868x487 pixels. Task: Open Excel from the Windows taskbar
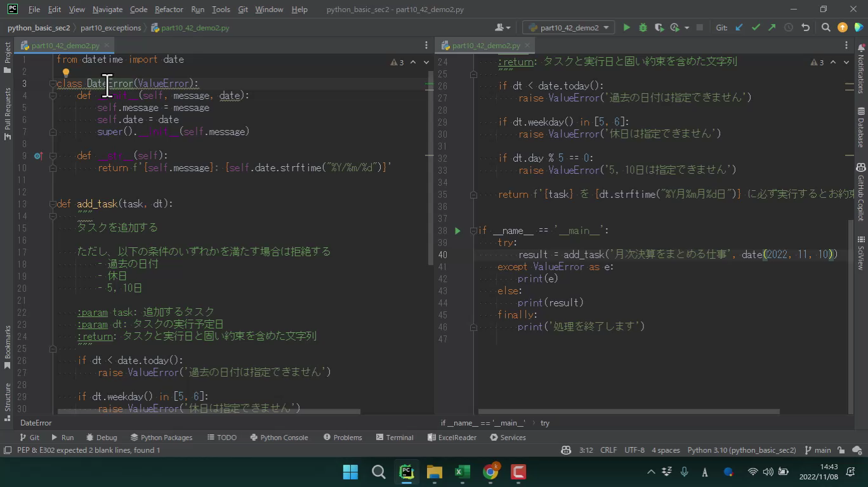click(462, 472)
